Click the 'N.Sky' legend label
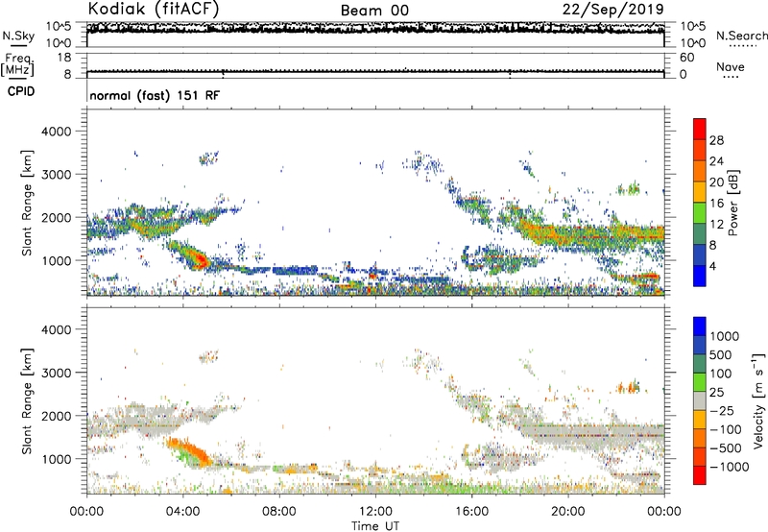This screenshot has height=532, width=768. tap(18, 36)
